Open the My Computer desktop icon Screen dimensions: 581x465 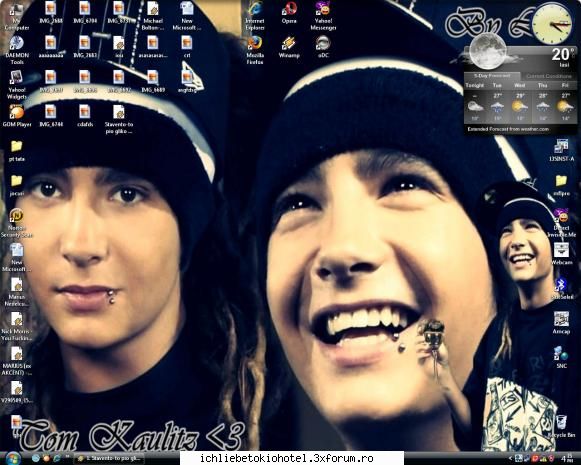[x=17, y=17]
